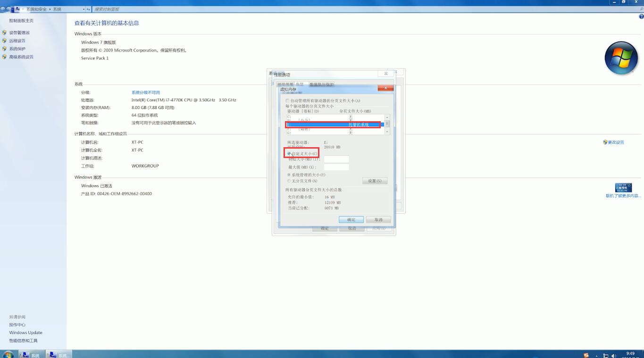Open 设备管理器 from the left sidebar
Screen dimensions: 644x358
click(19, 33)
